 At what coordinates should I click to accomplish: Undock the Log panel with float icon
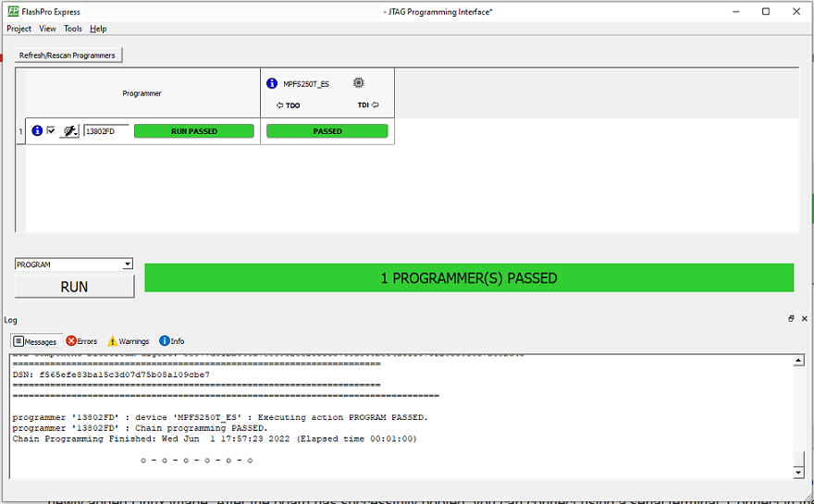(x=791, y=319)
